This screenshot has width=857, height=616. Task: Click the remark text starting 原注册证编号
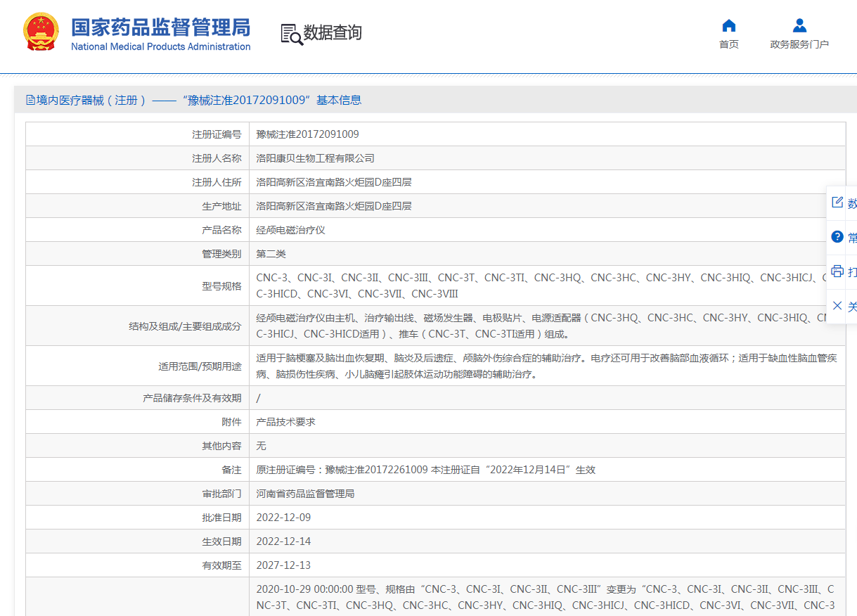[425, 470]
